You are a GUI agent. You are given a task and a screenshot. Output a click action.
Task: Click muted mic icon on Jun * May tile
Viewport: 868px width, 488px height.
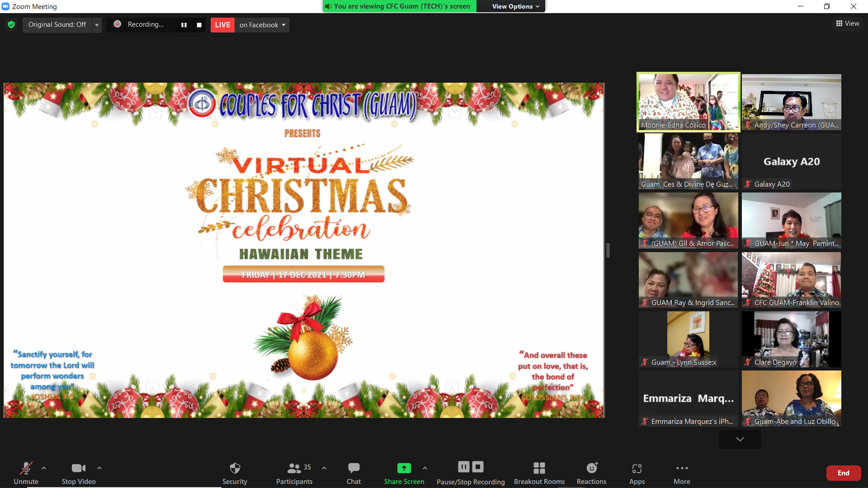click(x=748, y=243)
